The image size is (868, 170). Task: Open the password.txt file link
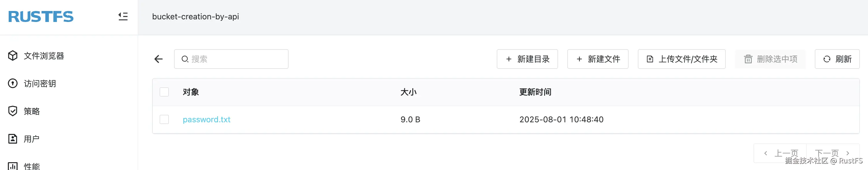pyautogui.click(x=206, y=119)
